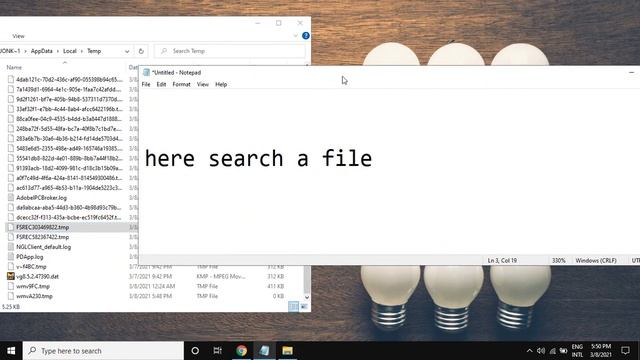Open the clock showing 5:50 PM
Screen dimensions: 640x360
pos(601,351)
